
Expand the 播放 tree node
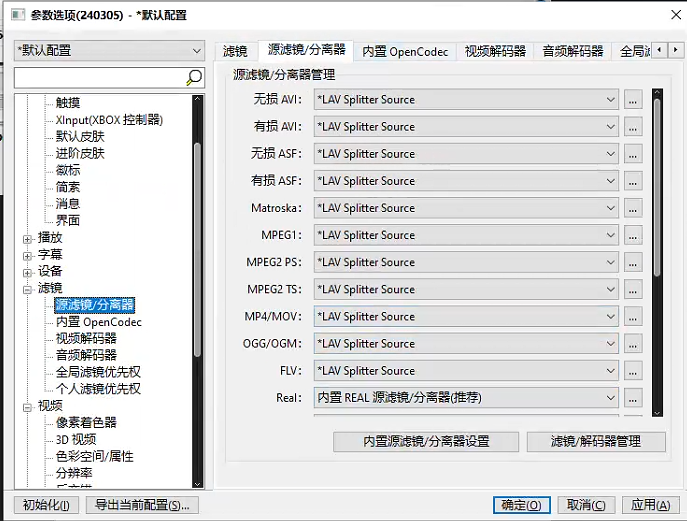[x=28, y=238]
